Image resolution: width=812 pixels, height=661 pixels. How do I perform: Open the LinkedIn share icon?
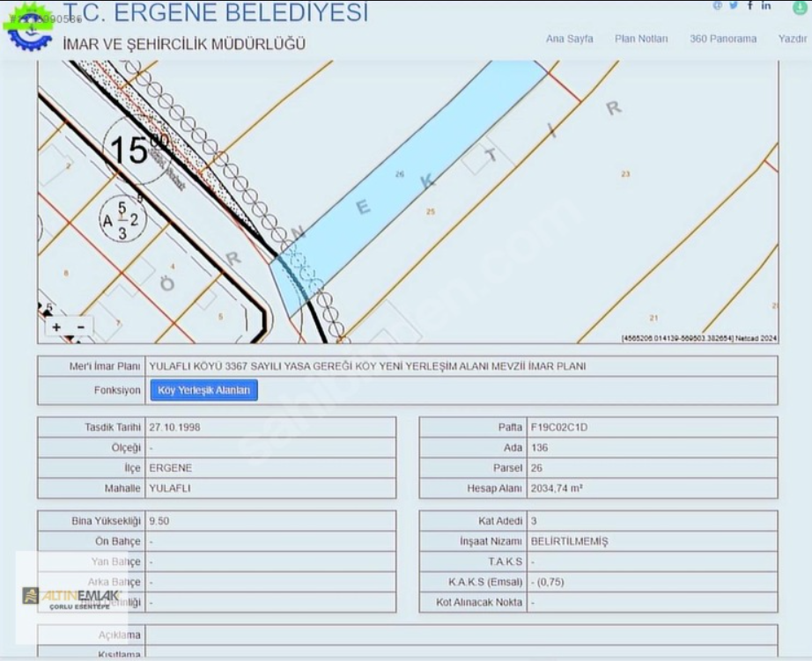pyautogui.click(x=766, y=5)
